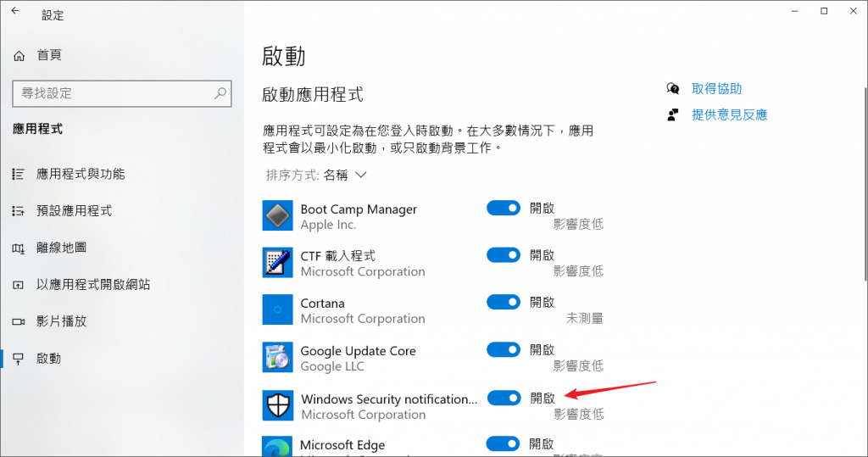Click the Cortana app icon
Image resolution: width=868 pixels, height=457 pixels.
277,309
